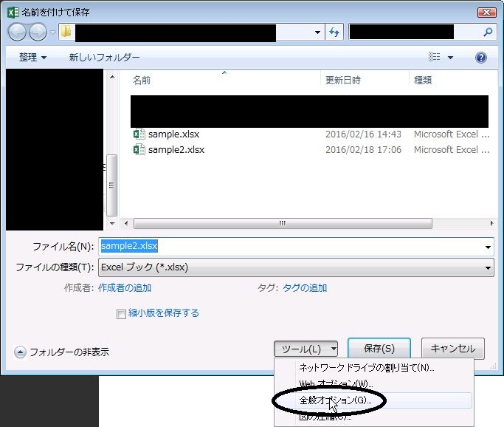Screen dimensions: 504x427
Task: Click the refresh icon beside address bar
Action: [334, 32]
